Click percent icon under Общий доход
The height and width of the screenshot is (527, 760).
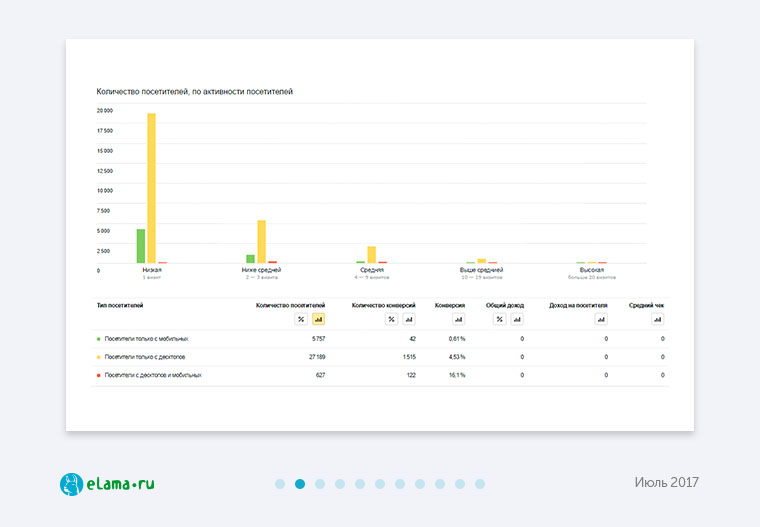click(x=500, y=319)
